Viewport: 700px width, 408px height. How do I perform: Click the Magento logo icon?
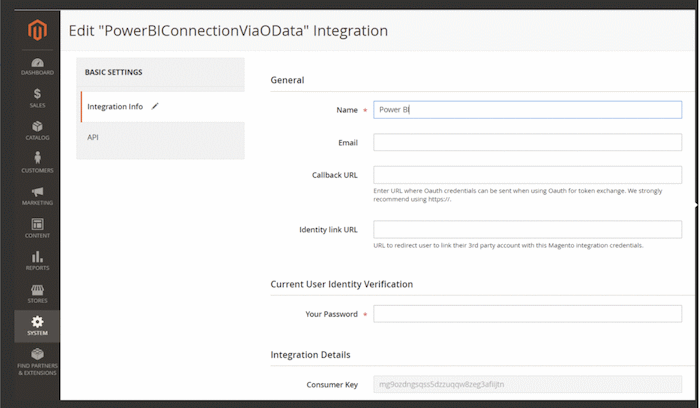pyautogui.click(x=37, y=30)
